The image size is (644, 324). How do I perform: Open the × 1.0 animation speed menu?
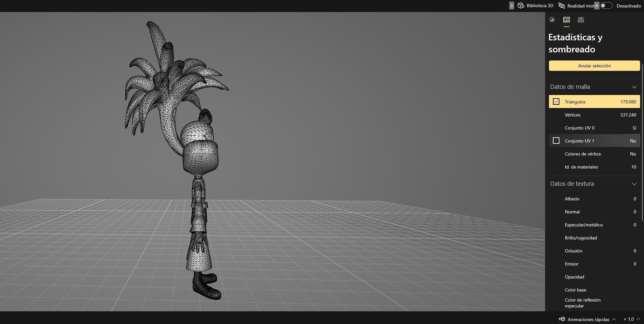point(632,319)
